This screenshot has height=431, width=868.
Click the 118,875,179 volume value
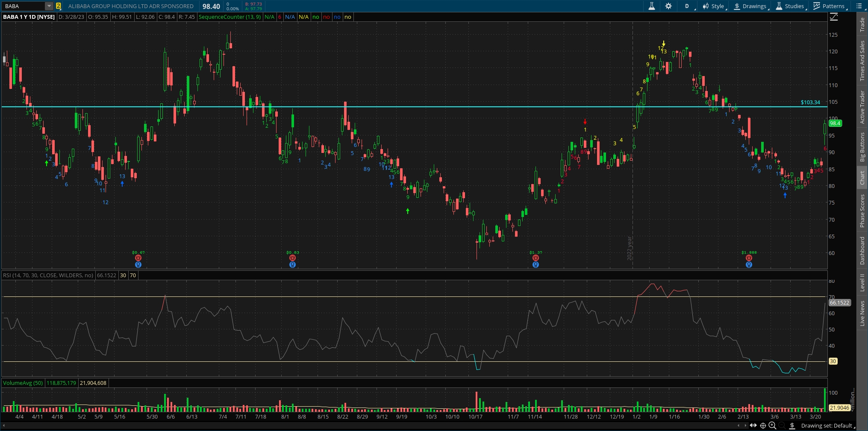point(62,383)
